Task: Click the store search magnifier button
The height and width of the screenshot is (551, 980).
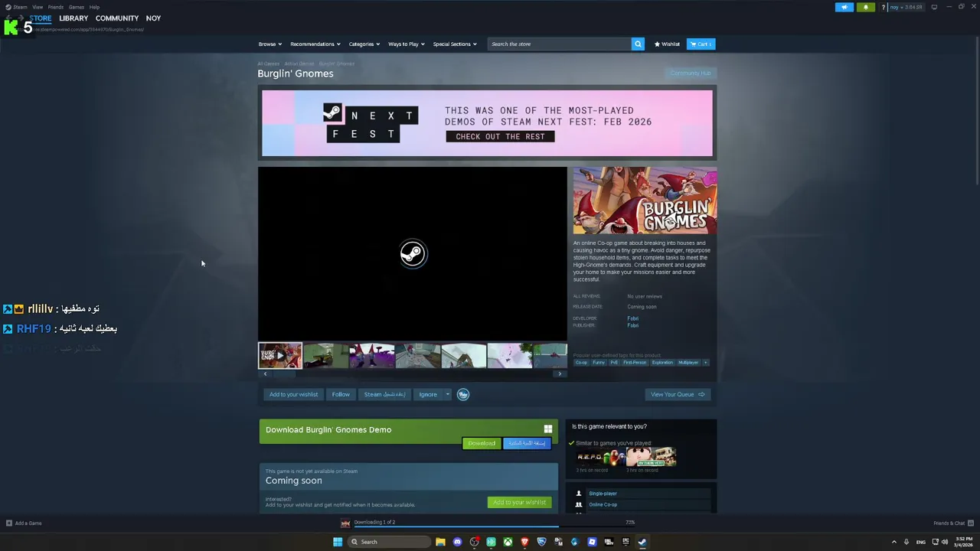Action: coord(638,44)
